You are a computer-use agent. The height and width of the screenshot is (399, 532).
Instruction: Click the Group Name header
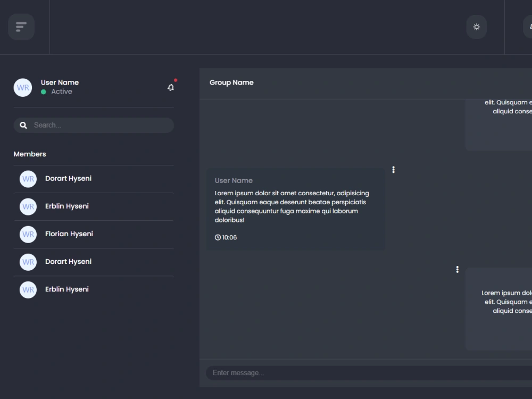231,82
